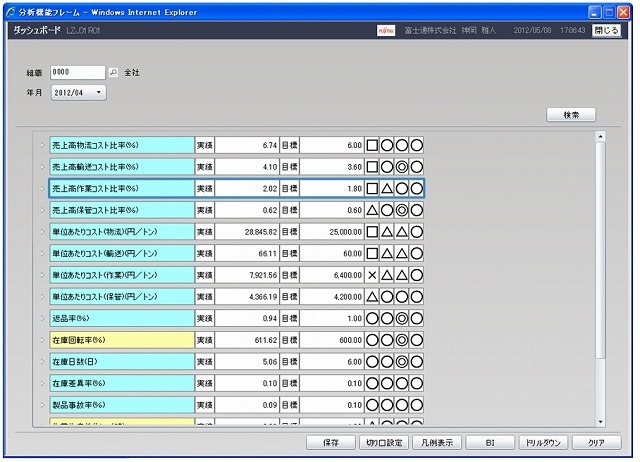Click double-circle icon in 売上高保管コスト比率 row
Viewport: 640px width, 462px height.
[402, 210]
